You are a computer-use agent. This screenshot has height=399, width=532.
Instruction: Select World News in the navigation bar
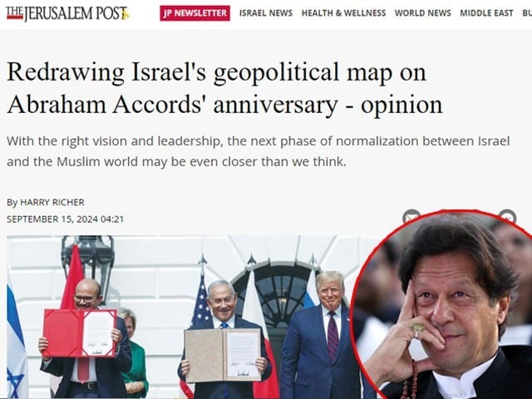[x=423, y=13]
